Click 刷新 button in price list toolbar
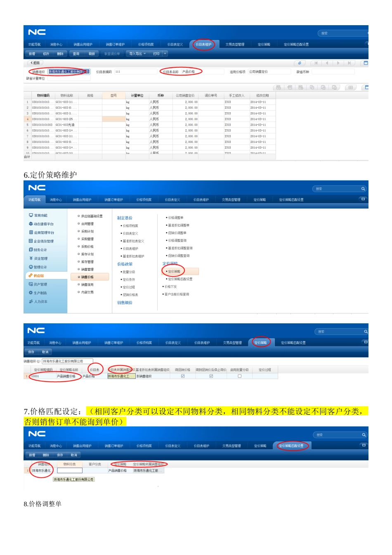The image size is (392, 555). coord(92,54)
